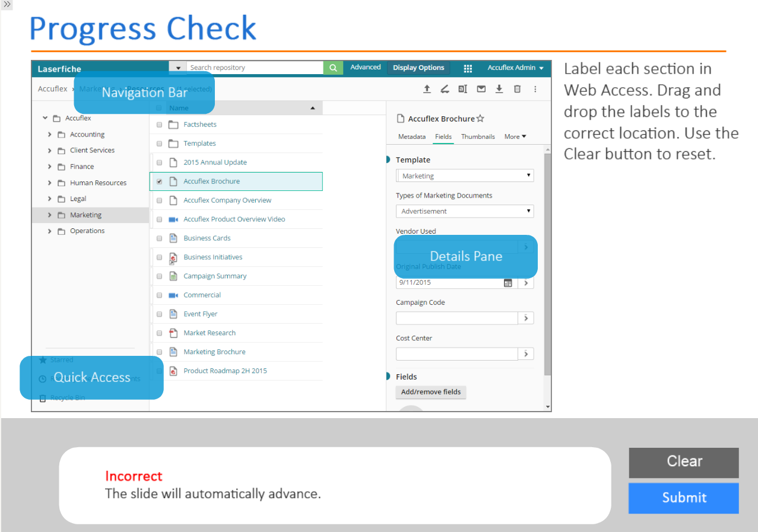Click the Commercial video file icon
The image size is (758, 532).
(173, 295)
